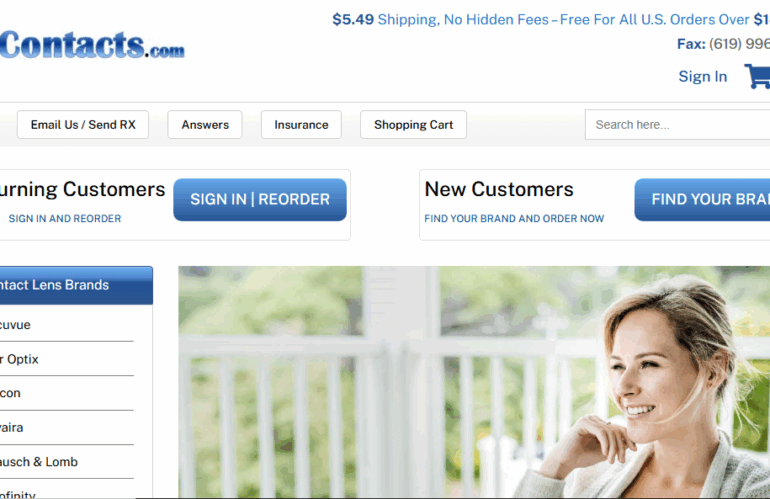Screen dimensions: 770x499
Task: Select the Contact Lens Brands header
Action: (x=76, y=285)
